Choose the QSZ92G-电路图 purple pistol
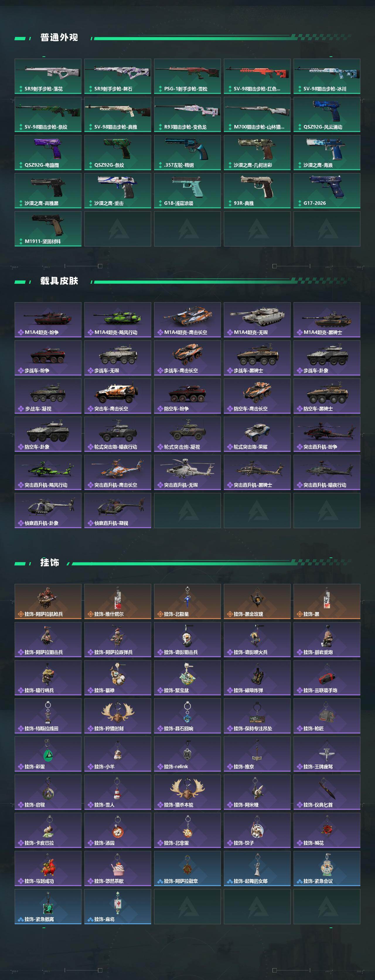This screenshot has height=980, width=375. pos(48,153)
